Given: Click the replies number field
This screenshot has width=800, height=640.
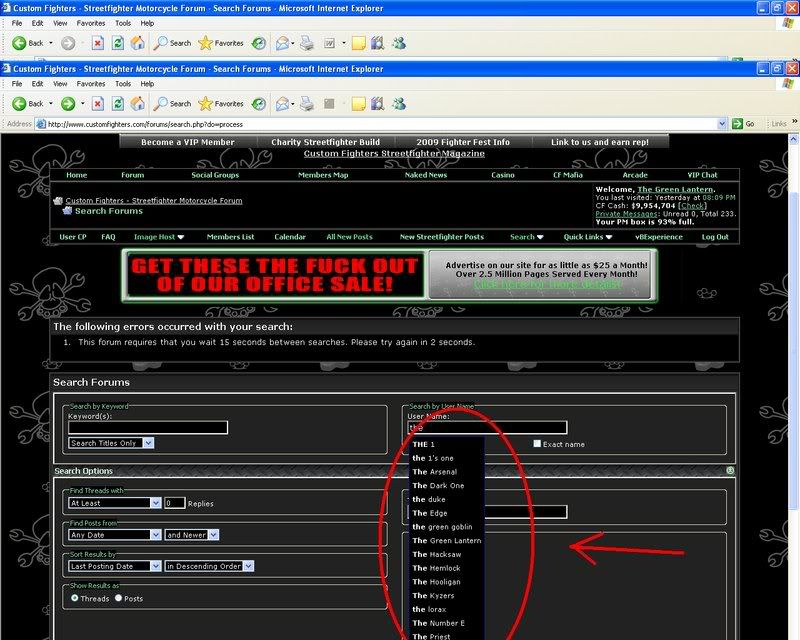Looking at the screenshot, I should coord(175,503).
